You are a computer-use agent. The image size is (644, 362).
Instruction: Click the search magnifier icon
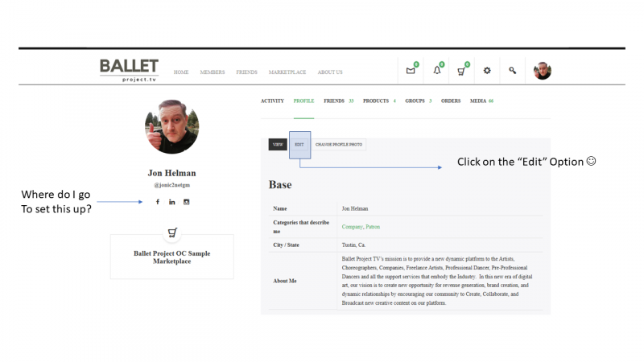(512, 71)
